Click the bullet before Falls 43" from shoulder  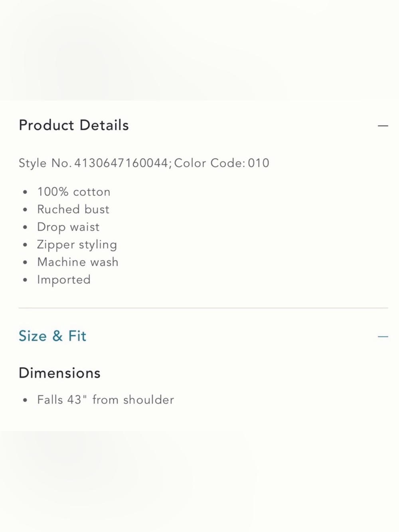click(x=25, y=400)
